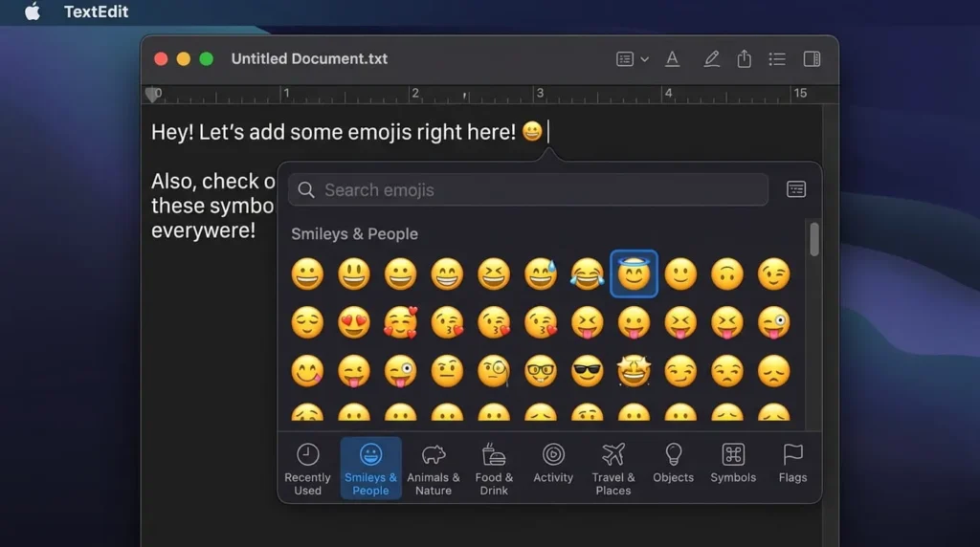The width and height of the screenshot is (980, 547).
Task: Insert the relieved closed-eyes emoji in second row
Action: coord(307,323)
